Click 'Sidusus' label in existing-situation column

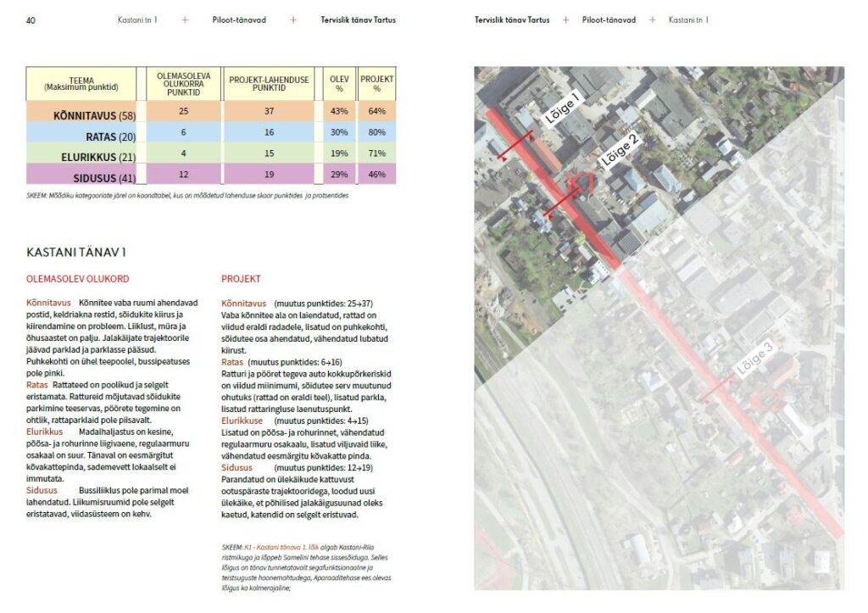pyautogui.click(x=42, y=491)
